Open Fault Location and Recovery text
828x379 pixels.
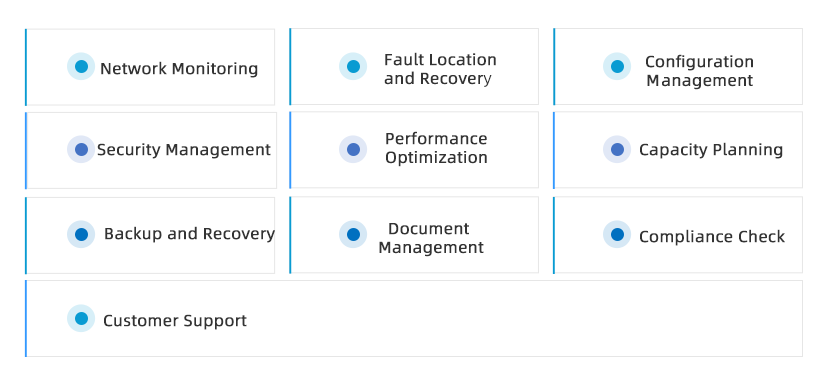click(x=440, y=69)
